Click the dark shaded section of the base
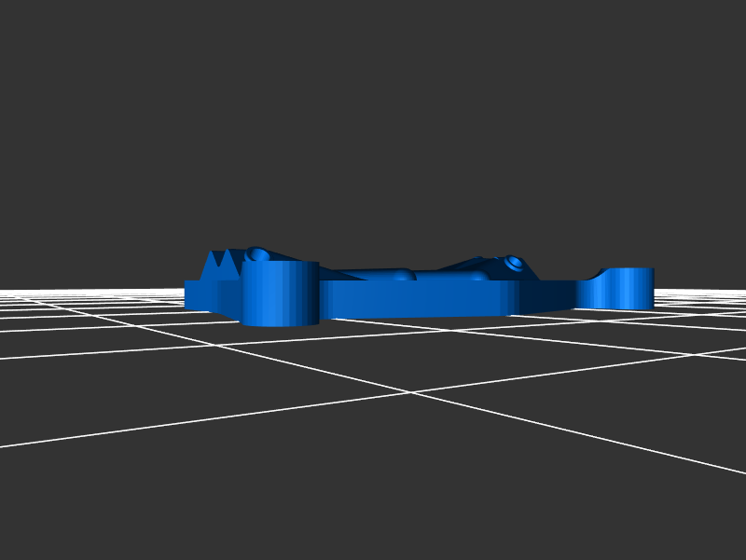This screenshot has width=746, height=560. (x=546, y=295)
